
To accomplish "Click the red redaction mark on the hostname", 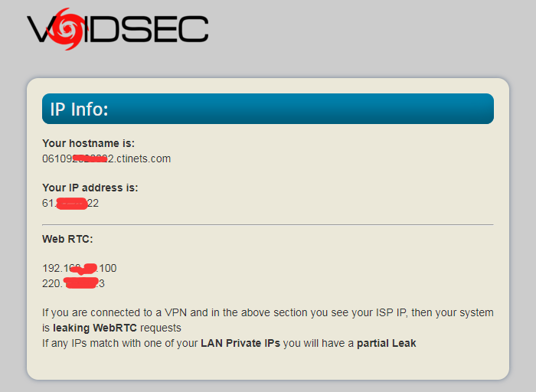I will (x=90, y=158).
